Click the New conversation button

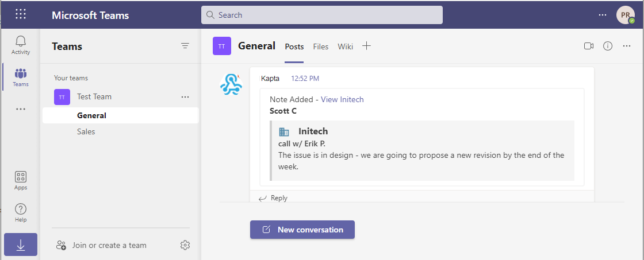tap(302, 230)
